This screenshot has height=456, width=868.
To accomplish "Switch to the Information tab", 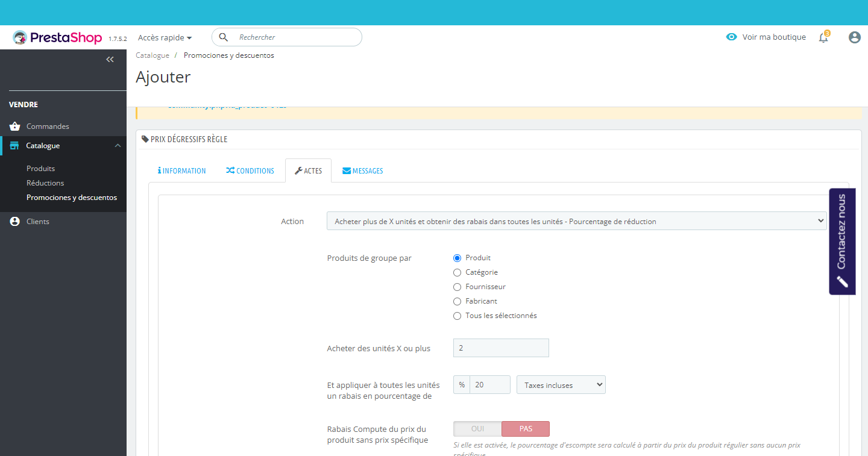I will pyautogui.click(x=181, y=171).
